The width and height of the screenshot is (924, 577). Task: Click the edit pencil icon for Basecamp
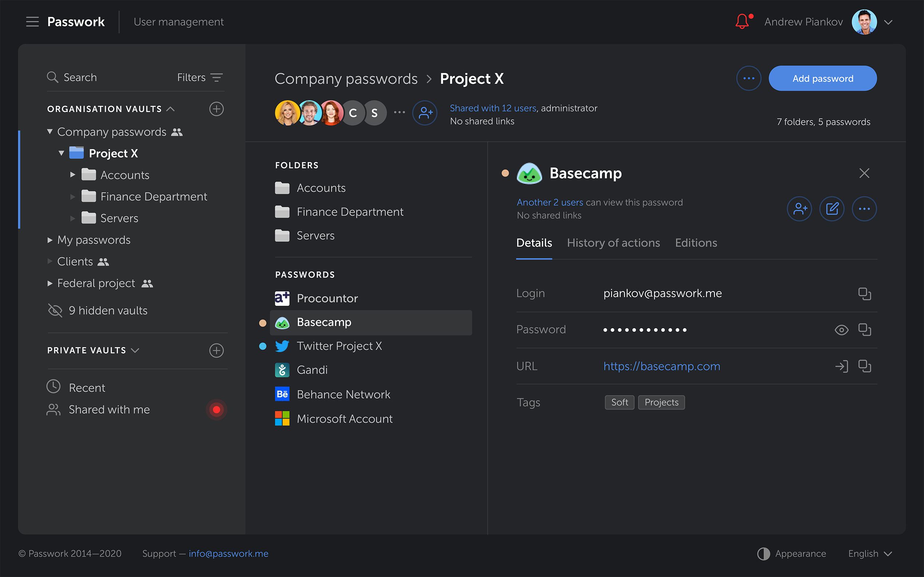coord(832,209)
